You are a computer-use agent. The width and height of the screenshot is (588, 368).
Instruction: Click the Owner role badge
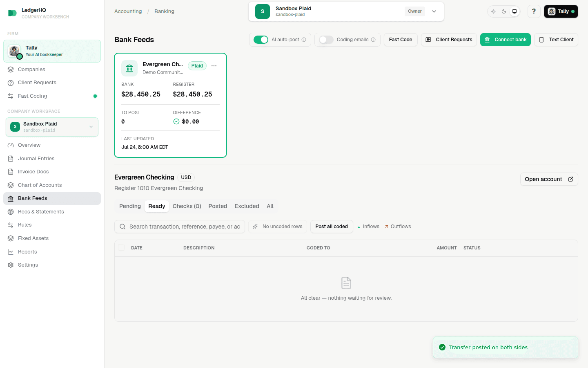(415, 11)
